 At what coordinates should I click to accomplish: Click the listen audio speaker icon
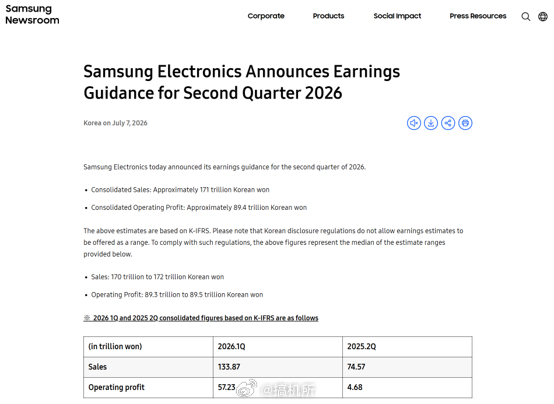click(x=414, y=123)
